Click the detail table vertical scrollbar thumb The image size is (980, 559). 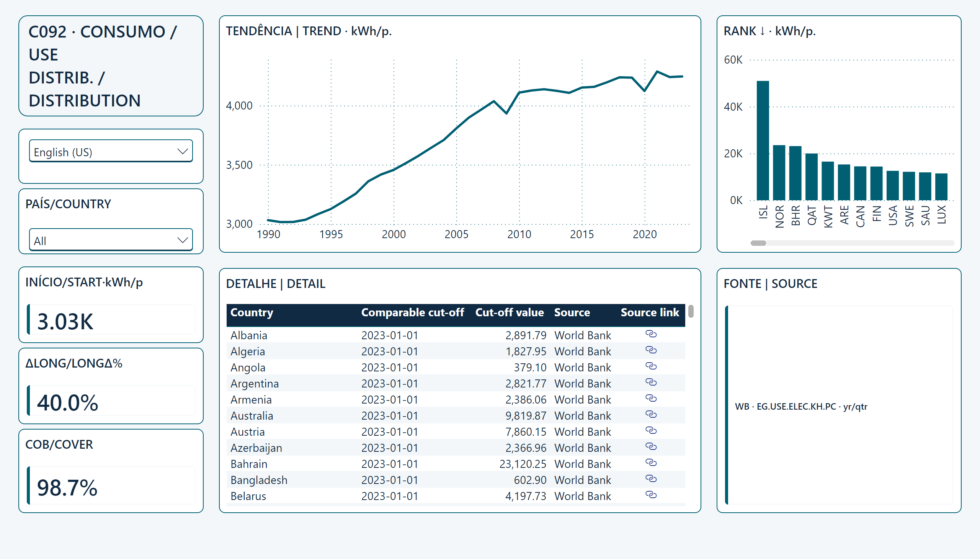pyautogui.click(x=691, y=311)
